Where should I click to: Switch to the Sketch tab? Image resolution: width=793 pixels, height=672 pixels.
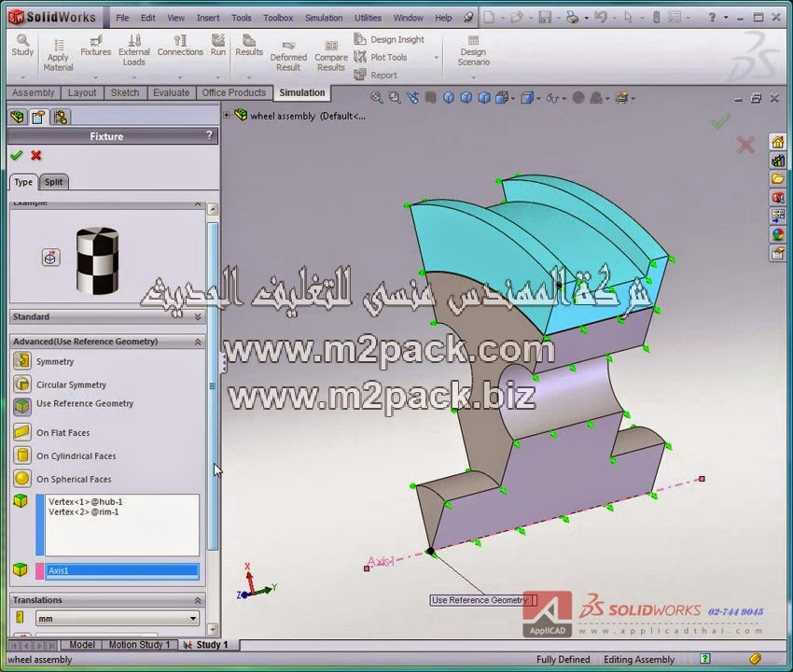tap(125, 92)
